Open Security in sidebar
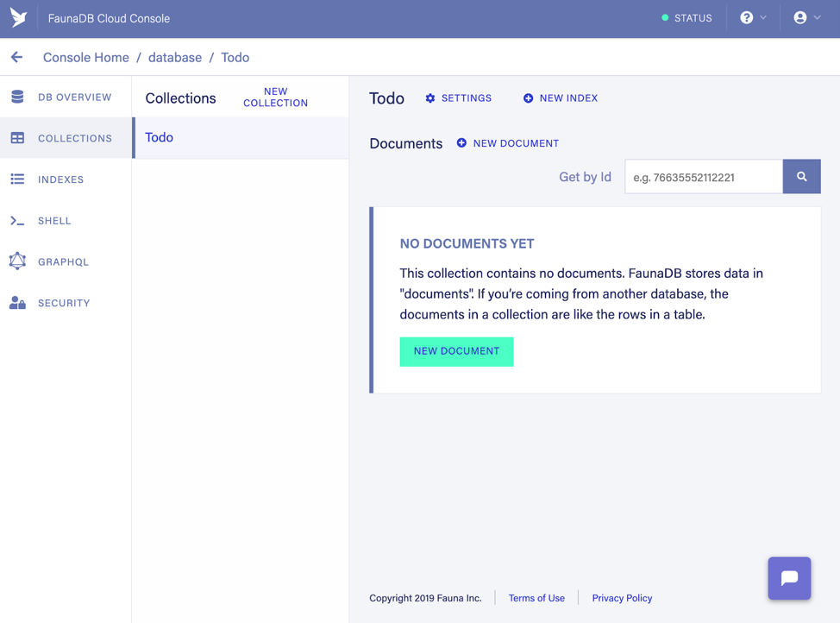 (x=66, y=303)
